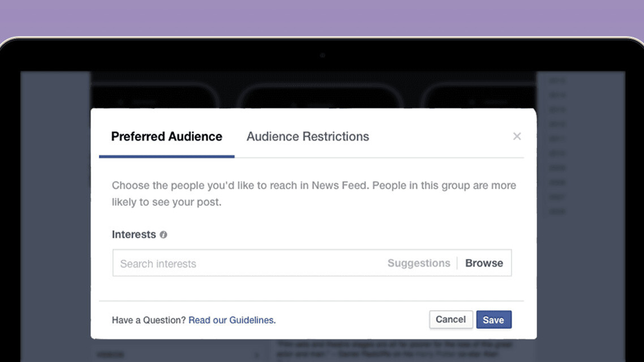Image resolution: width=644 pixels, height=362 pixels.
Task: Save the preferred audience settings
Action: pos(493,319)
